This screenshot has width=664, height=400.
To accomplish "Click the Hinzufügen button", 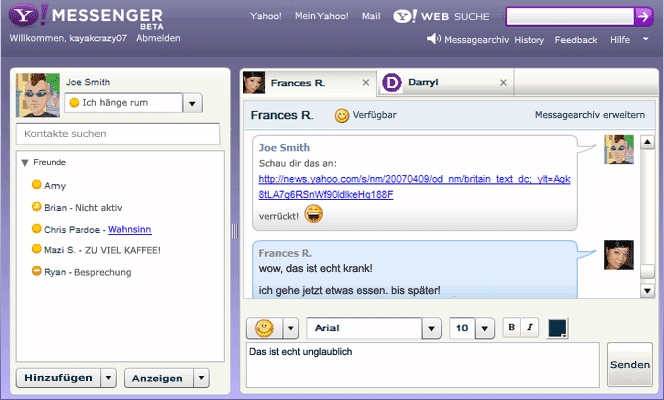I will (x=58, y=378).
